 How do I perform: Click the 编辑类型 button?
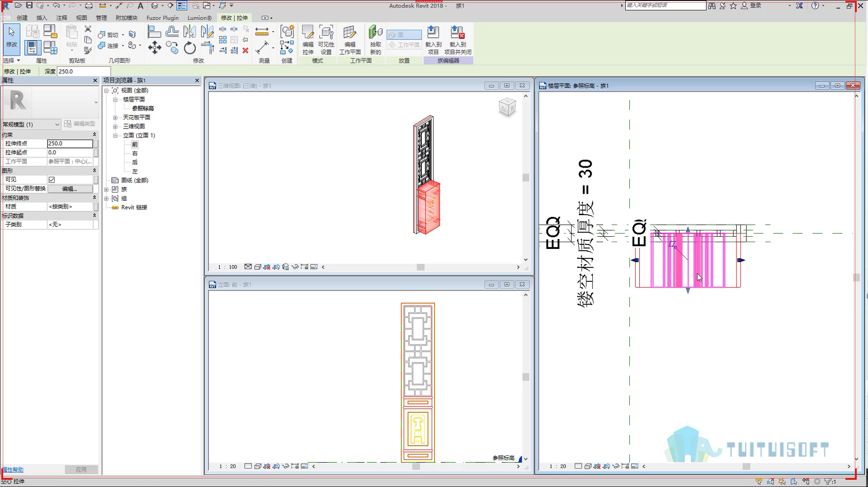(x=80, y=124)
